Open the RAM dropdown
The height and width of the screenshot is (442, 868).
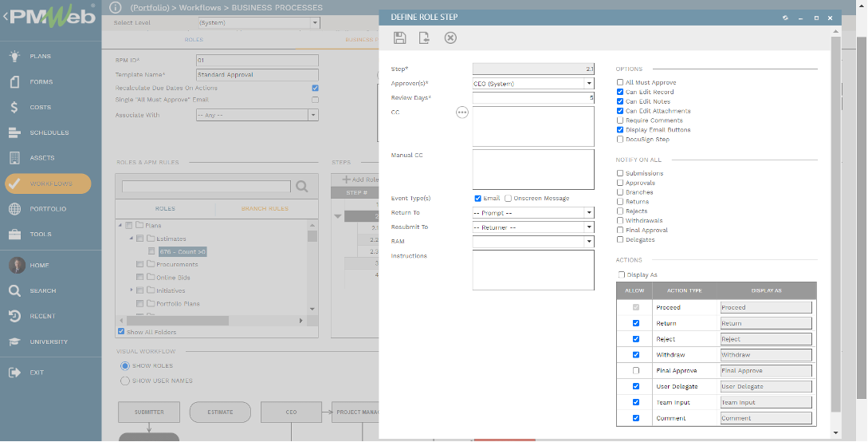(x=589, y=242)
